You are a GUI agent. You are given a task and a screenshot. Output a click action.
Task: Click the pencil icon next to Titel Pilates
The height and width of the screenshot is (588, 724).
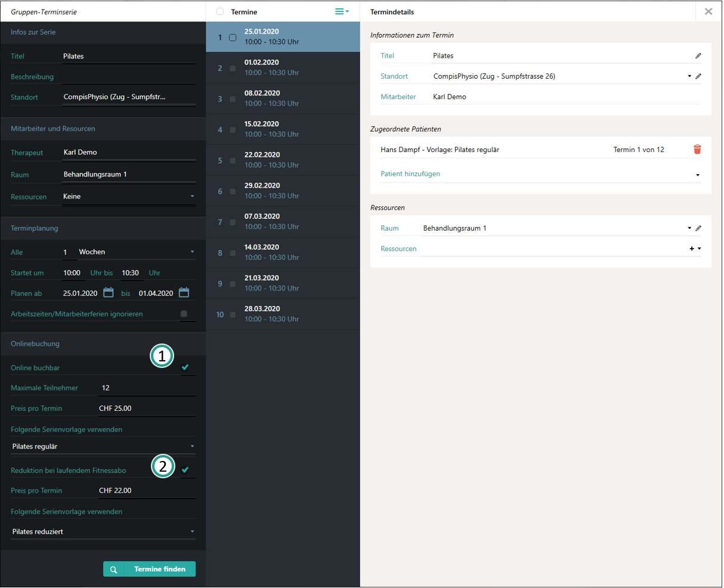[698, 56]
